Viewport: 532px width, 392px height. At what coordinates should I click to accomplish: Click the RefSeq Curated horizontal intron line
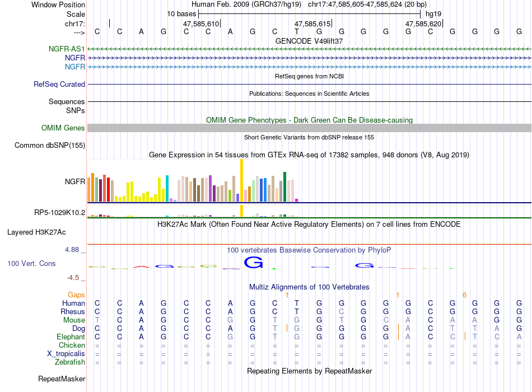coord(309,84)
